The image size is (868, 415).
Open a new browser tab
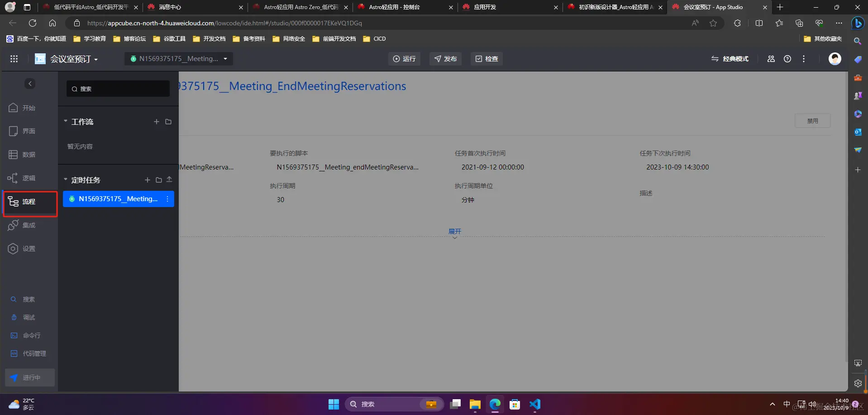[780, 7]
